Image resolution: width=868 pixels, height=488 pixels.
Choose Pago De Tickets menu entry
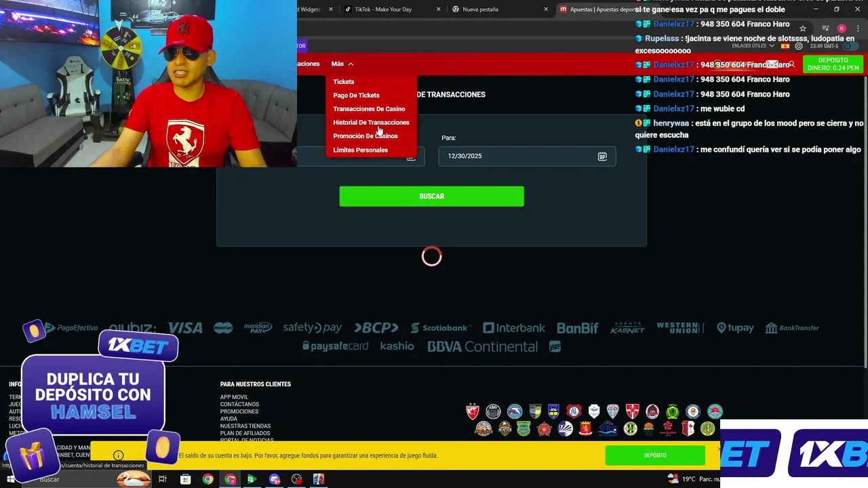(x=356, y=95)
